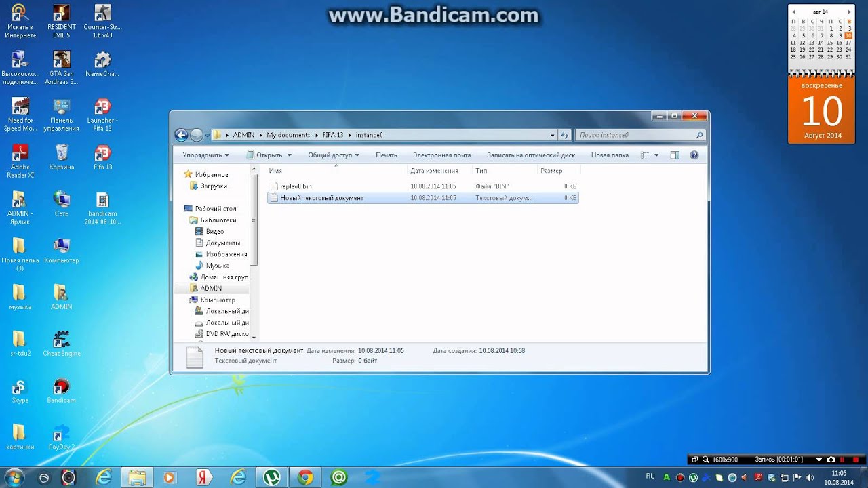868x488 pixels.
Task: Go to previous month in calendar gadget
Action: pyautogui.click(x=793, y=12)
